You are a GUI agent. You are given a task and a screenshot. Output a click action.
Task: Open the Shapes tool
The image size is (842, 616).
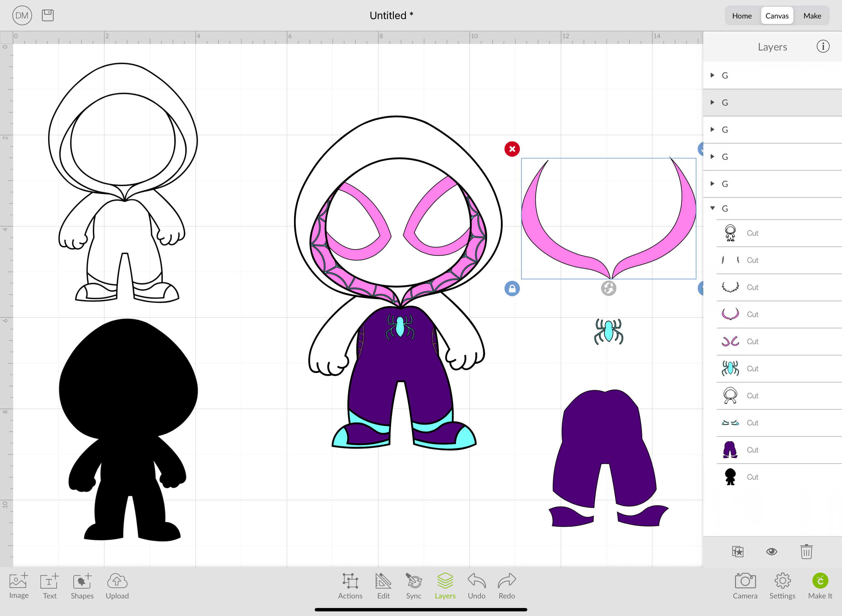(x=82, y=586)
